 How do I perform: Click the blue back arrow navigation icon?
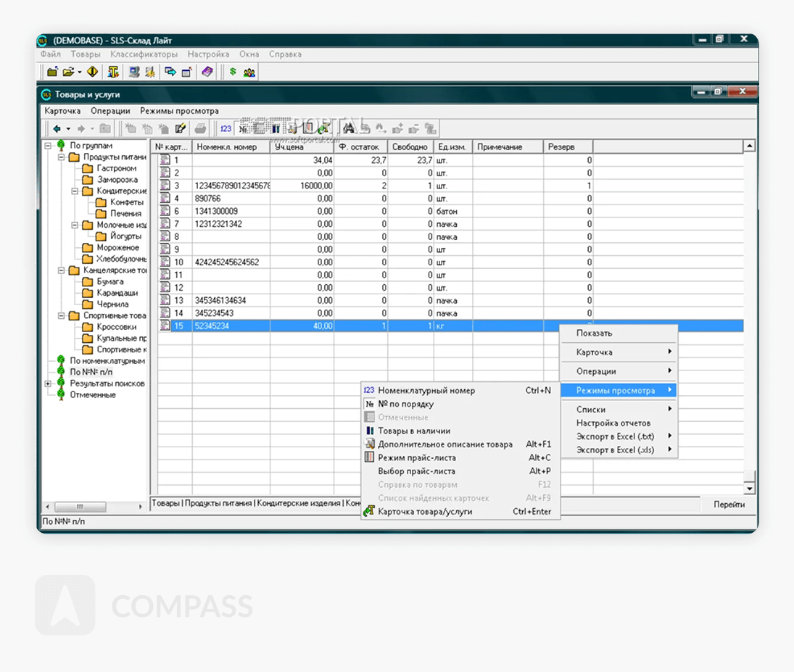click(x=57, y=128)
